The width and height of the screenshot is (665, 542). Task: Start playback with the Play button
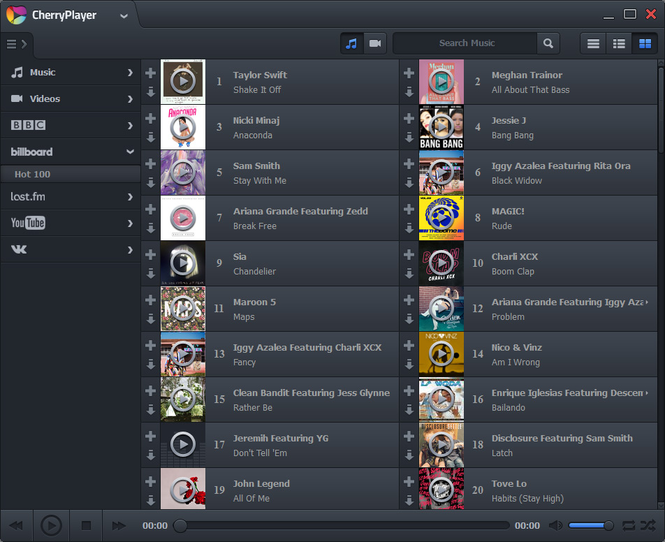[x=51, y=526]
